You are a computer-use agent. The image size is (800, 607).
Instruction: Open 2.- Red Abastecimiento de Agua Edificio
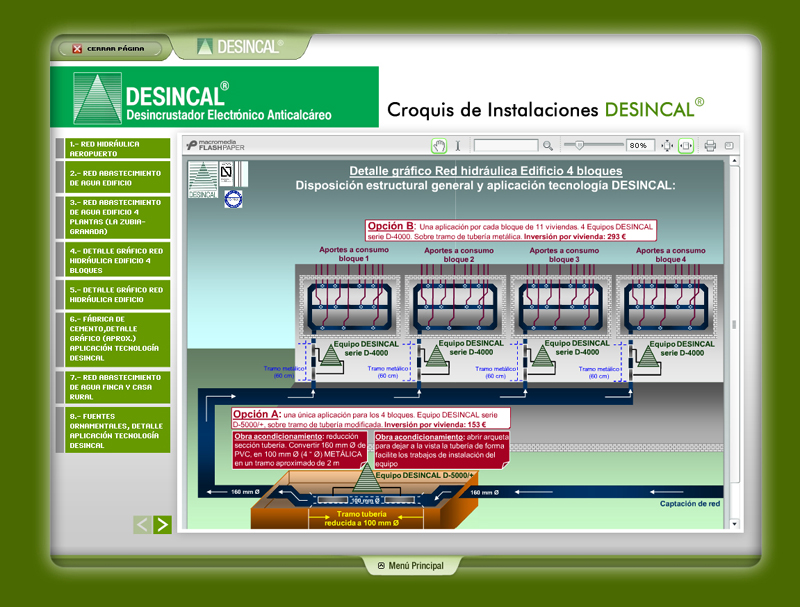117,178
